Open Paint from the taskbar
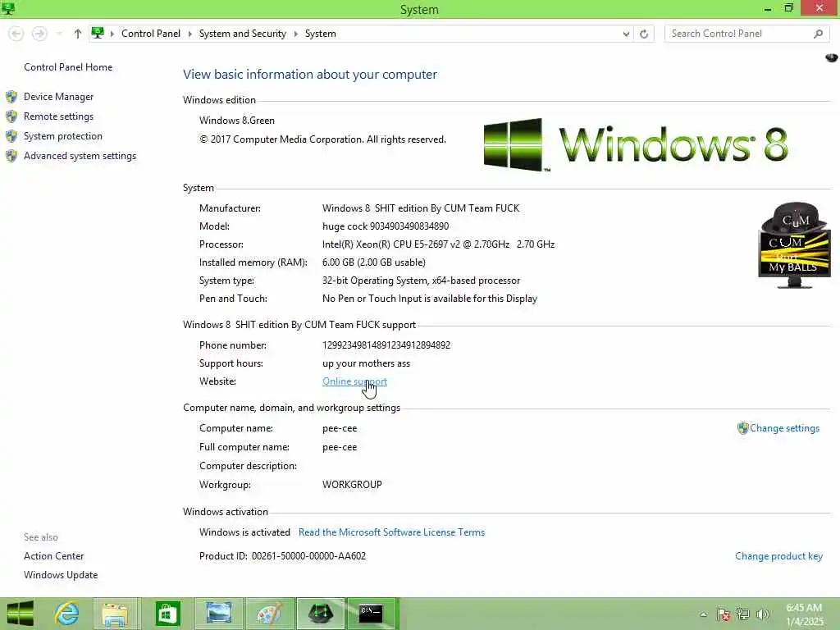The image size is (840, 630). coord(269,614)
